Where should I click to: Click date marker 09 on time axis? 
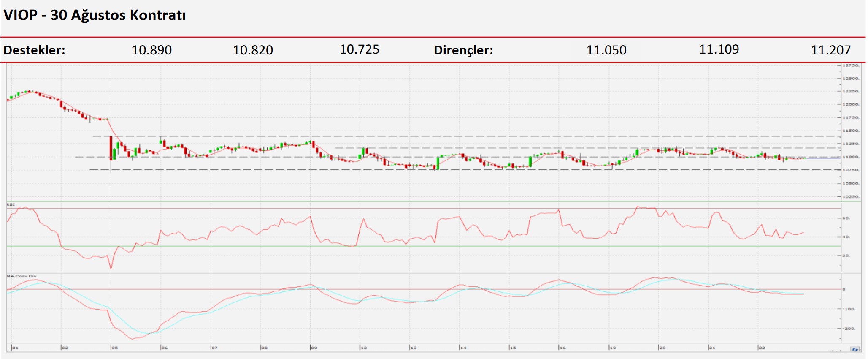314,348
